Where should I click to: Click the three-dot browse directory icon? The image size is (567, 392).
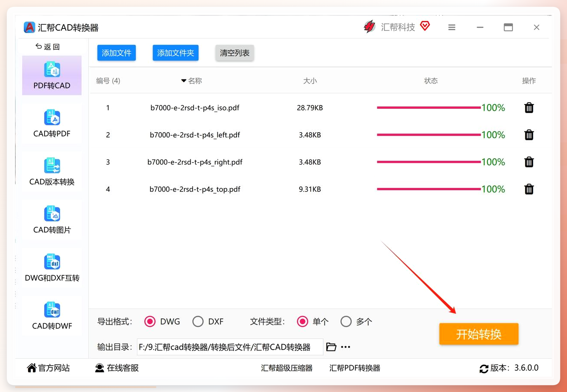(345, 347)
